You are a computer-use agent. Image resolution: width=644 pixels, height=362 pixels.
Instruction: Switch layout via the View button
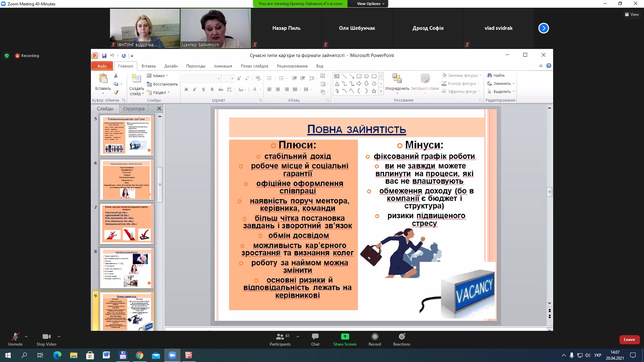coord(632,14)
